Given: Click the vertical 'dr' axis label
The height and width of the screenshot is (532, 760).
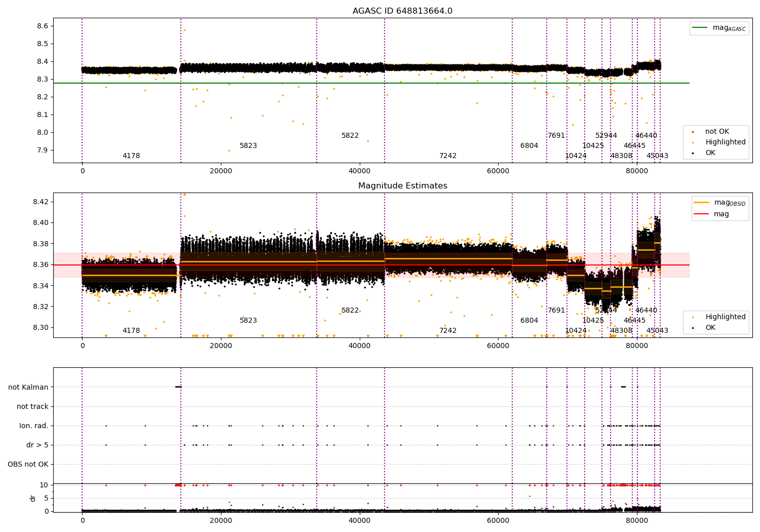Looking at the screenshot, I should coord(33,498).
